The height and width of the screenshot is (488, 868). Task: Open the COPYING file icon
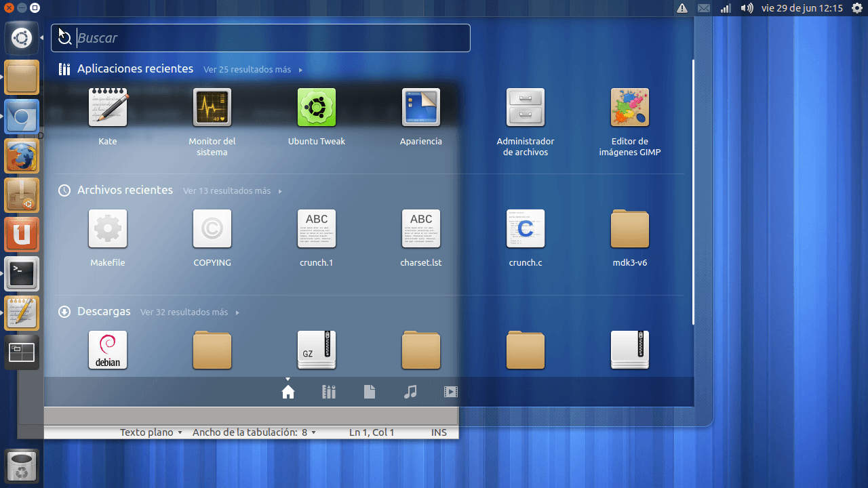pos(212,229)
